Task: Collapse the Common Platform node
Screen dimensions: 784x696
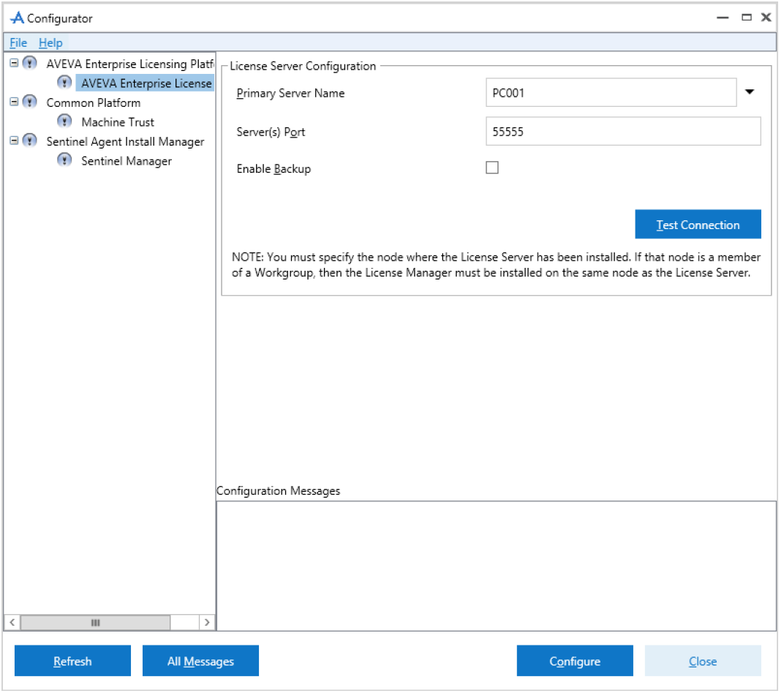Action: click(x=14, y=102)
